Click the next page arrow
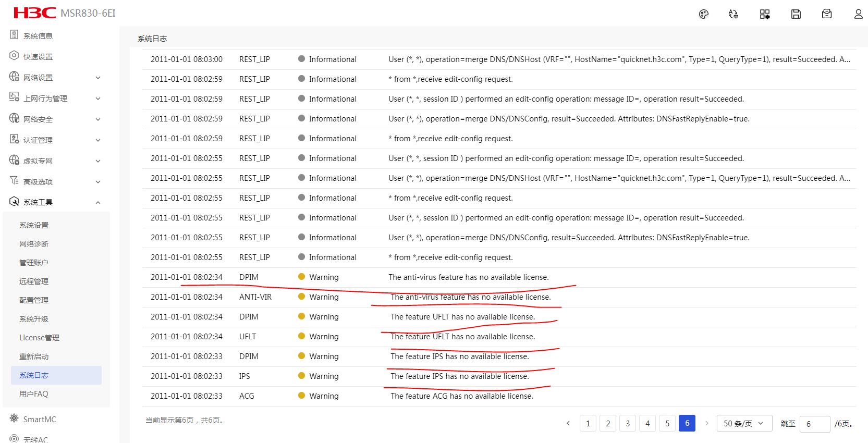The image size is (868, 443). click(707, 423)
